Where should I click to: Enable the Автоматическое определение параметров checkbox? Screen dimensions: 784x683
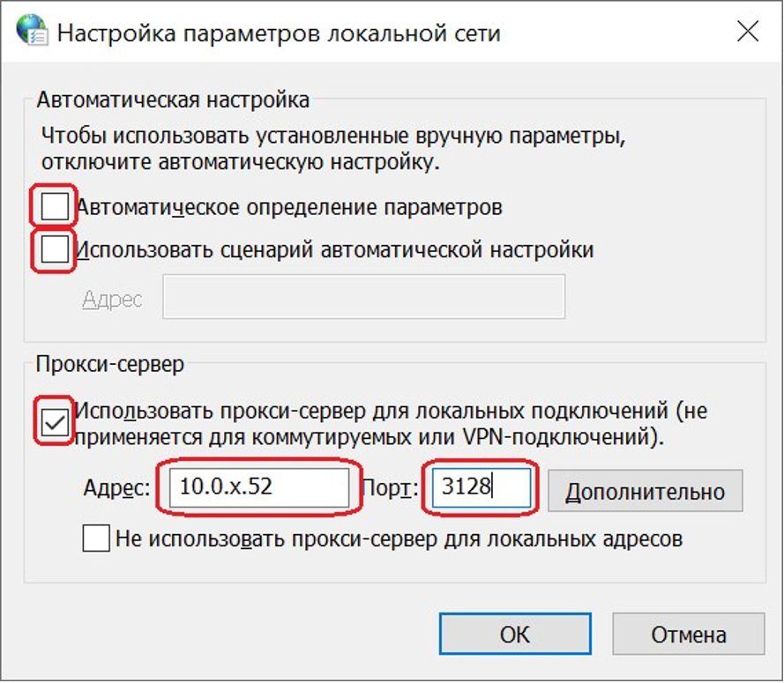point(55,207)
